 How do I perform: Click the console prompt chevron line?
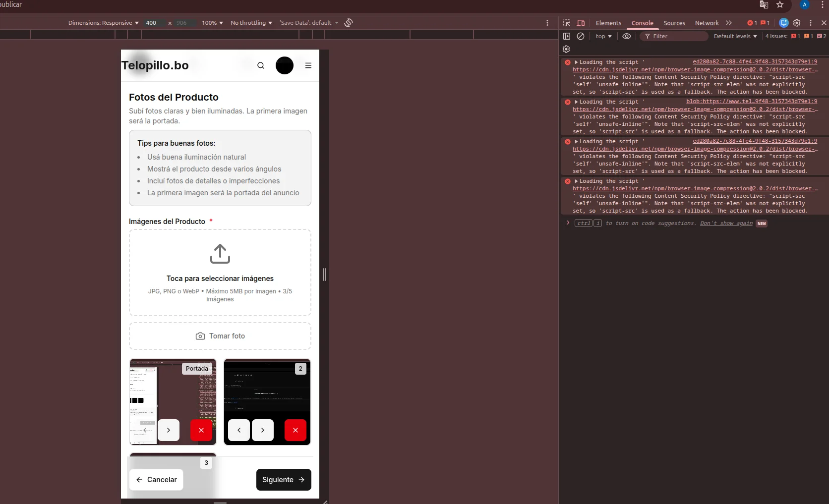tap(568, 223)
